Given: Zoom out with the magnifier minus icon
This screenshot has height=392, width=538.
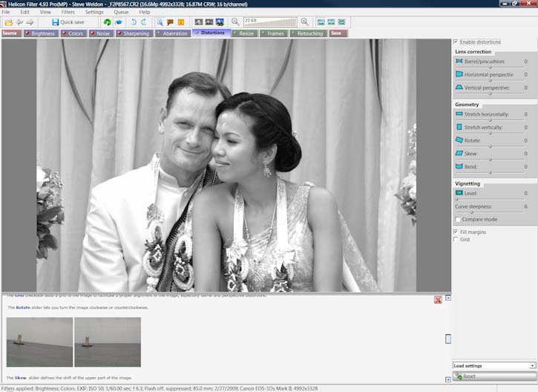Looking at the screenshot, I should click(235, 22).
